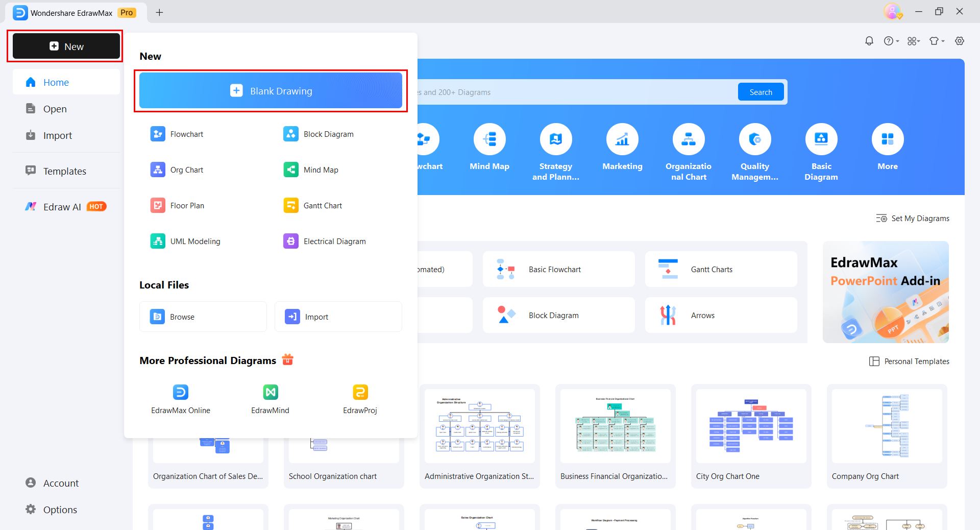Open Templates in the sidebar

tap(66, 171)
